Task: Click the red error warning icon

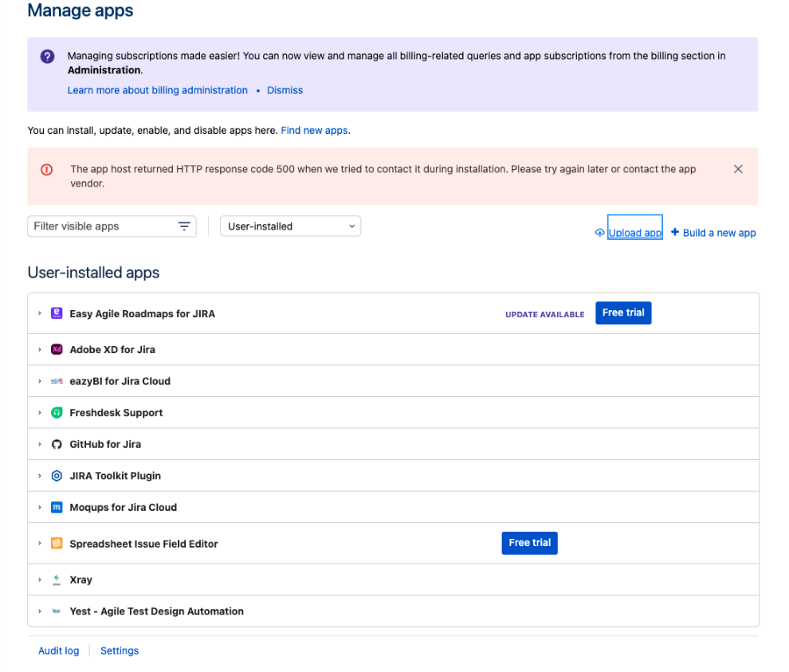Action: pyautogui.click(x=47, y=170)
